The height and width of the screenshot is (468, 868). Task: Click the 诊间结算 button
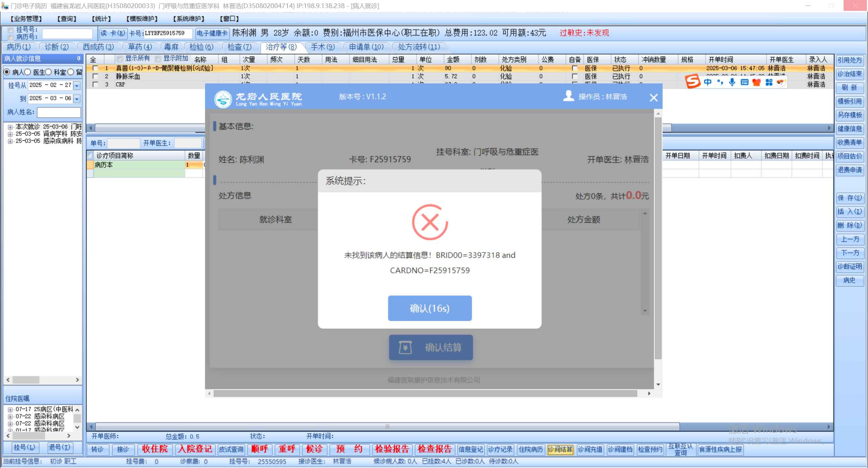[x=560, y=449]
